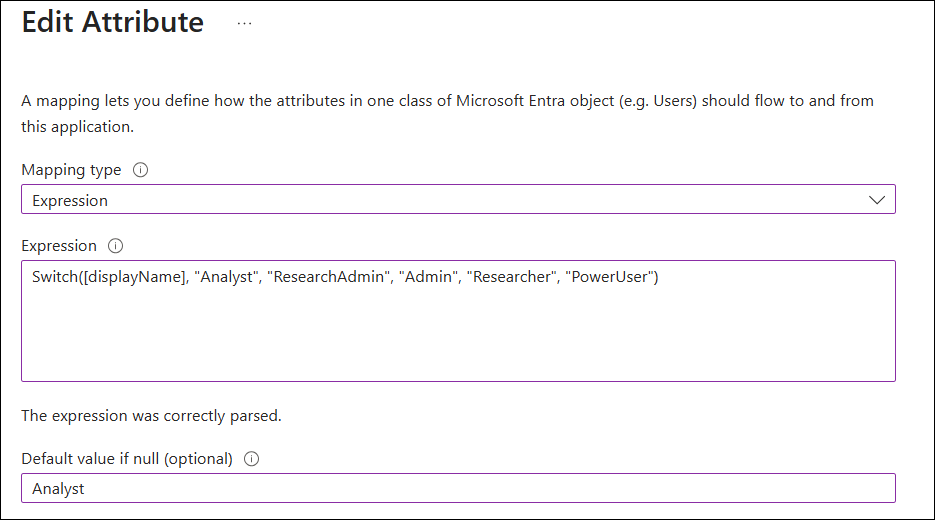Click the Default value if null label

pos(127,459)
